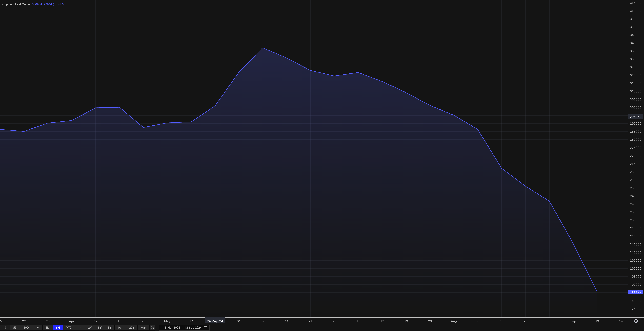Click 250000 on price axis
Viewport: 644px width, 331px height.
[635, 188]
